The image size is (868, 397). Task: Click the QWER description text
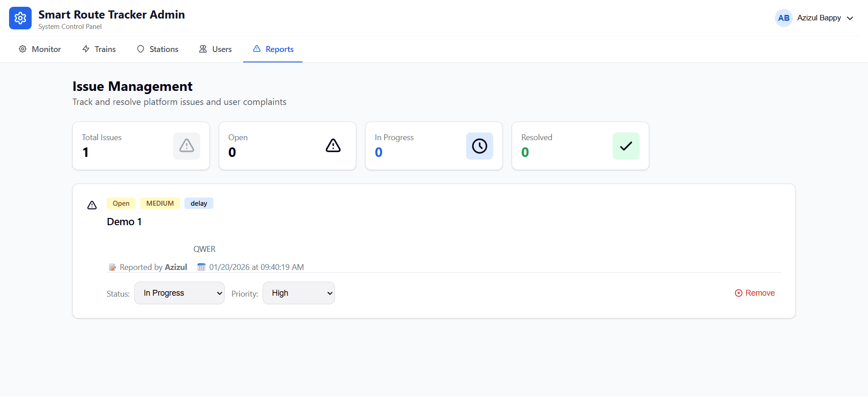pyautogui.click(x=204, y=249)
